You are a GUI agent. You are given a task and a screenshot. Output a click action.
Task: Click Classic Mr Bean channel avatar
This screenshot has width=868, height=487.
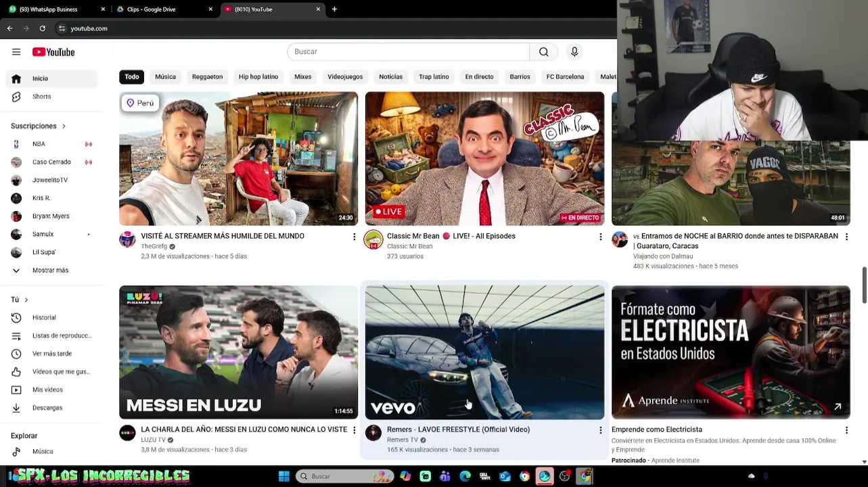pyautogui.click(x=373, y=239)
